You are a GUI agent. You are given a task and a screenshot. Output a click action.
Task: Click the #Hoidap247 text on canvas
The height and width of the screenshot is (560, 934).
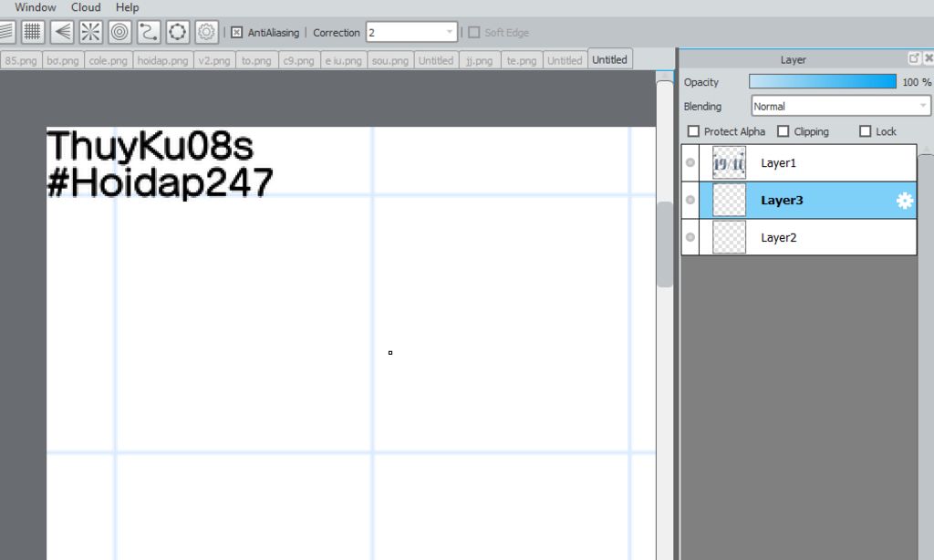coord(160,181)
